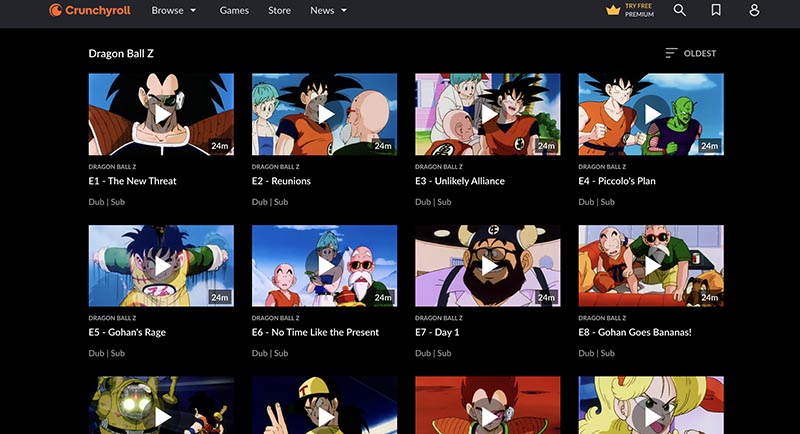The height and width of the screenshot is (434, 800).
Task: Open the E5 - Gohan's Rage title
Action: [127, 333]
